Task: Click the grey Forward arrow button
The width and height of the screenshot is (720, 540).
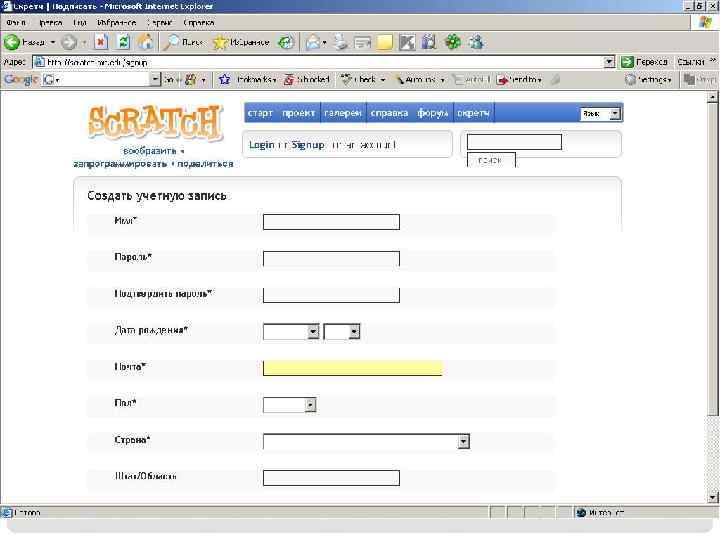Action: [69, 42]
